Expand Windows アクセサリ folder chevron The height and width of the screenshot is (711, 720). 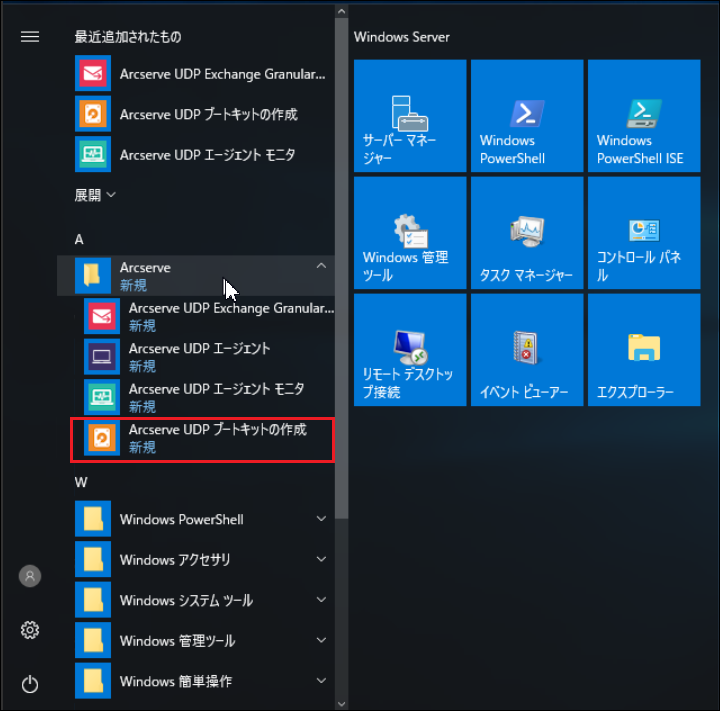[321, 559]
